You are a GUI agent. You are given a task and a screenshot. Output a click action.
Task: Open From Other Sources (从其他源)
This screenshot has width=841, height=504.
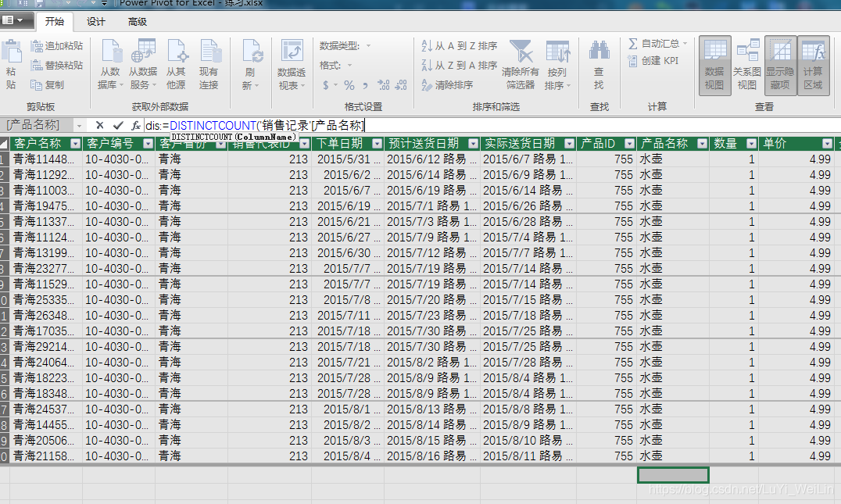tap(176, 64)
